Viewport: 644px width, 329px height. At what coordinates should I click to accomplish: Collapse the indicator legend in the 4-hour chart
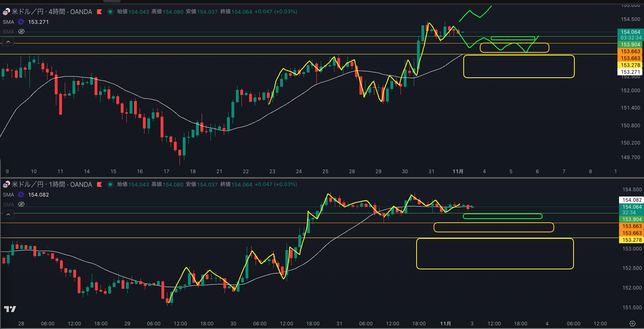[8, 41]
